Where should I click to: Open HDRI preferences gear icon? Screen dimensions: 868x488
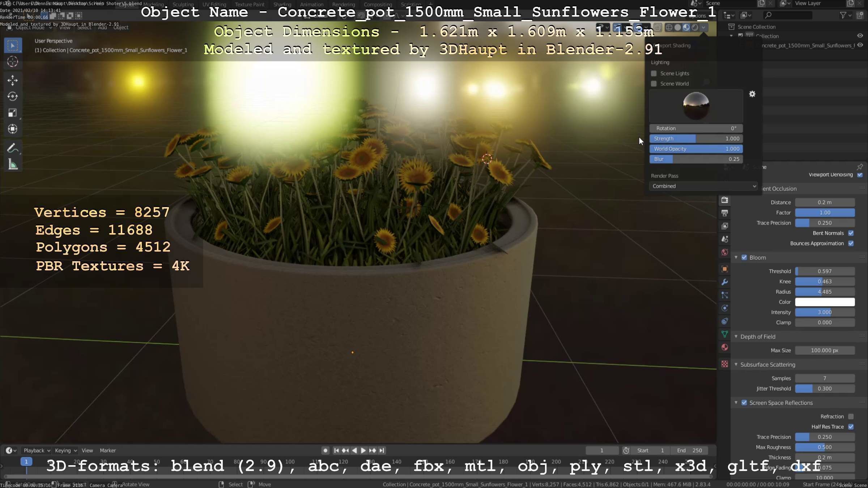click(752, 94)
